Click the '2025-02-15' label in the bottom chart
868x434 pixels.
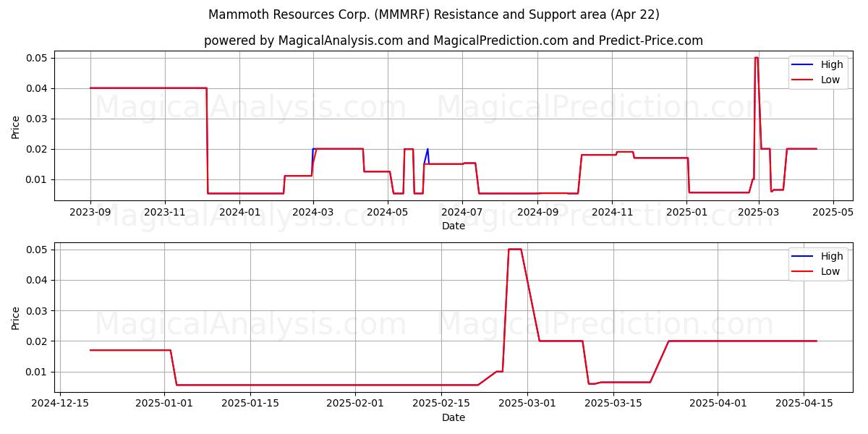(x=441, y=404)
